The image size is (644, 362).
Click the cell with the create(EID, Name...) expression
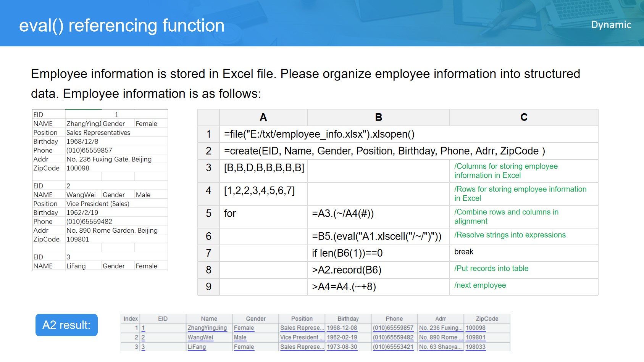pos(384,151)
